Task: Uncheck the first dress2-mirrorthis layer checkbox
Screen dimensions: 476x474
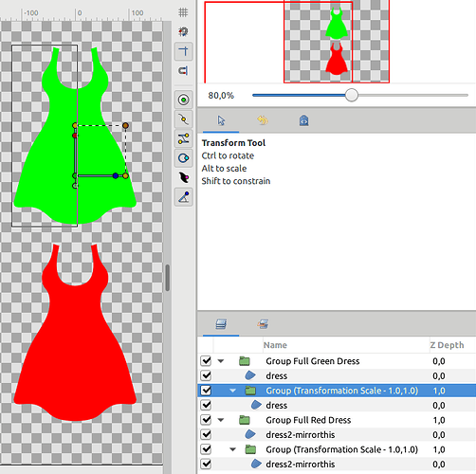Action: 206,434
